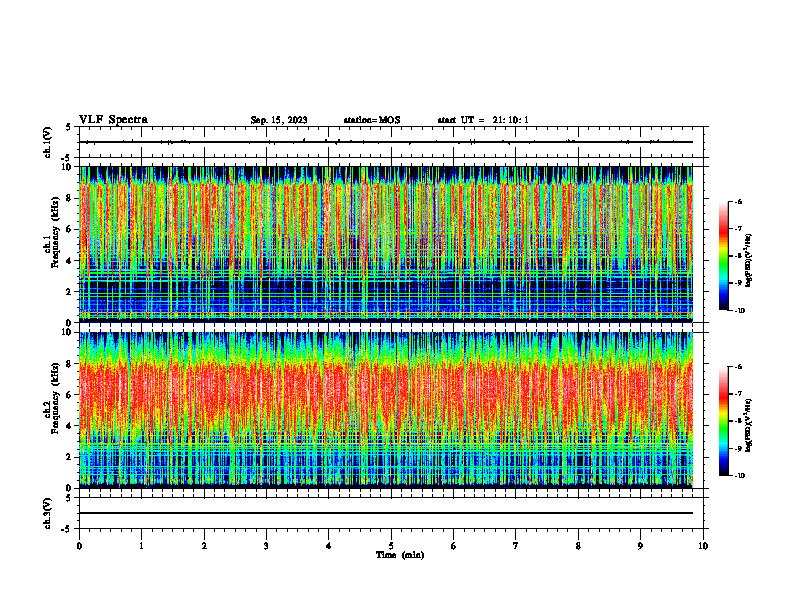Image resolution: width=792 pixels, height=612 pixels.
Task: Click the ch.1 "Frequency (kHz)" axis label
Action: (x=55, y=232)
